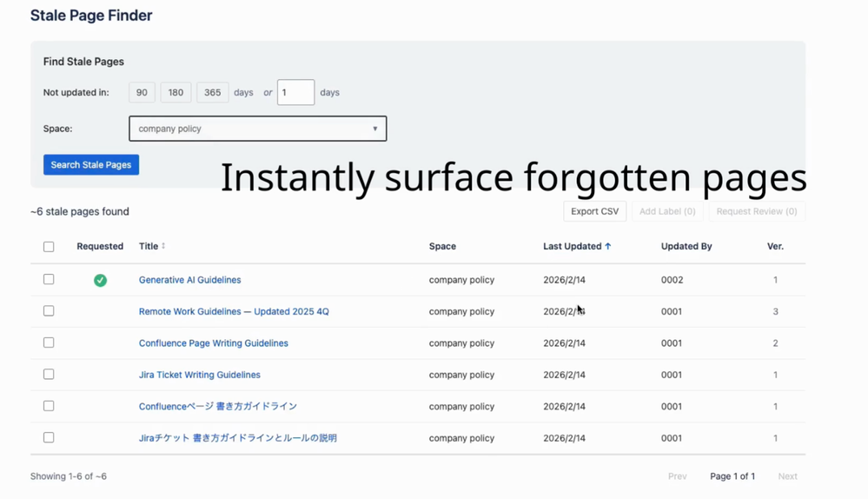Click the Add Label (0) button
This screenshot has width=868, height=499.
tap(667, 211)
